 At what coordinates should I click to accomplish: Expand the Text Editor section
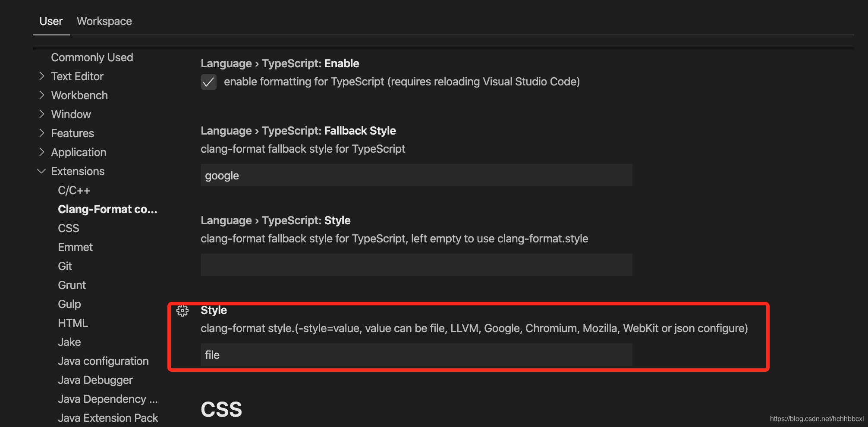[77, 76]
